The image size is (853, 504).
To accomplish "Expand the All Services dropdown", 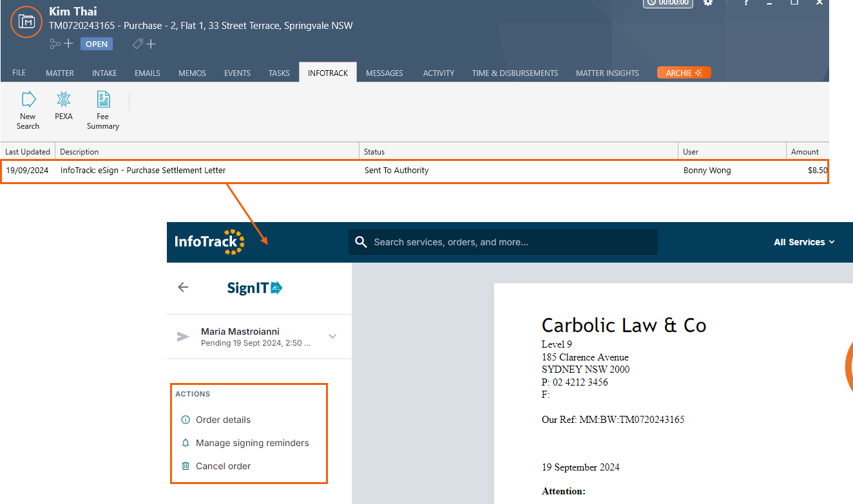I will 804,242.
